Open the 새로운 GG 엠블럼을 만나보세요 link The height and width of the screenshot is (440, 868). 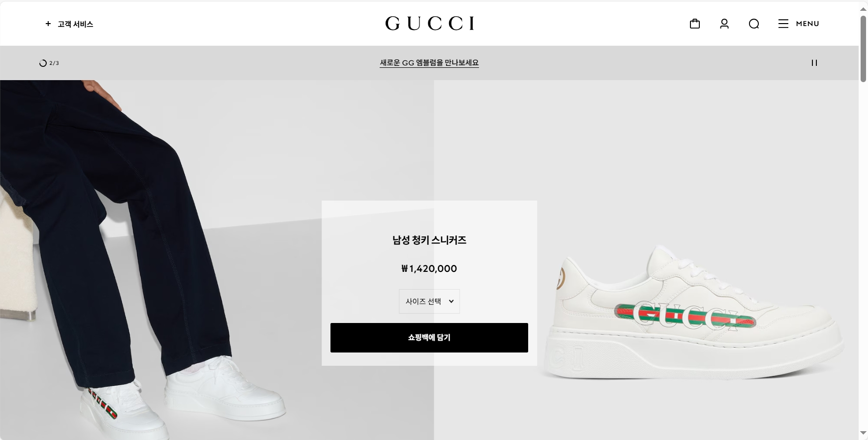point(429,63)
